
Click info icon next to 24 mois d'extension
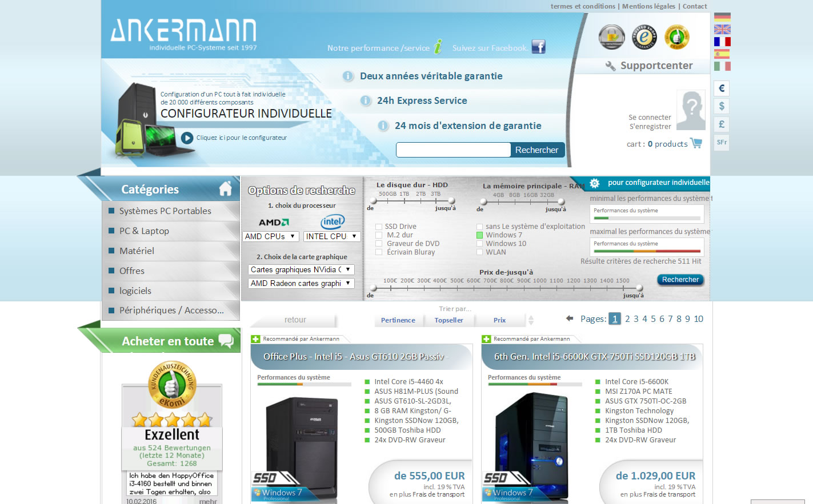(383, 126)
